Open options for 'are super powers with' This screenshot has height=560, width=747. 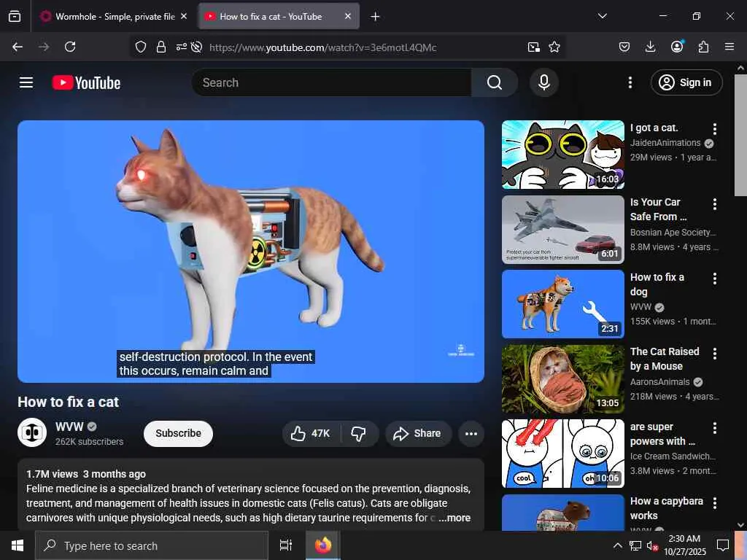[715, 428]
